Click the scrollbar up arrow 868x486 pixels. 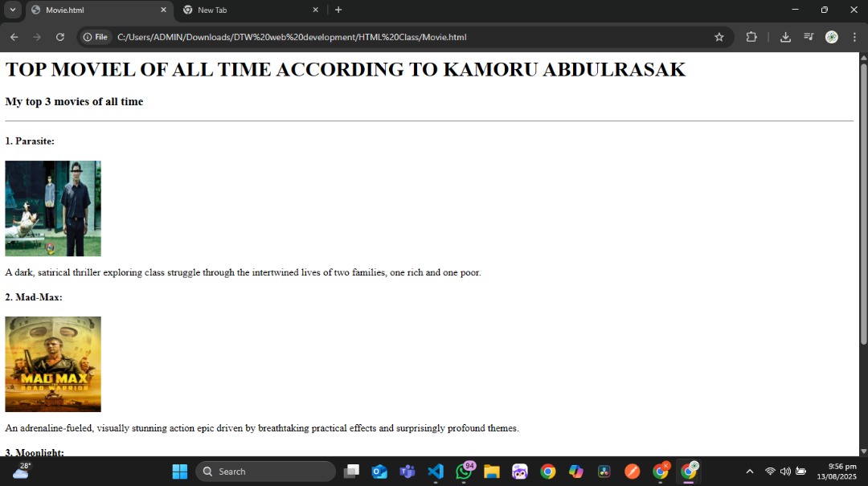[863, 57]
